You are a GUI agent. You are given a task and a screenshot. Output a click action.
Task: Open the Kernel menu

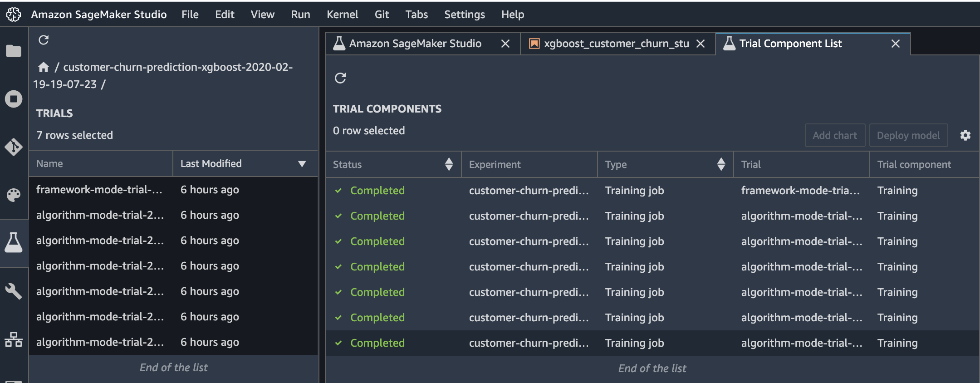pos(343,15)
